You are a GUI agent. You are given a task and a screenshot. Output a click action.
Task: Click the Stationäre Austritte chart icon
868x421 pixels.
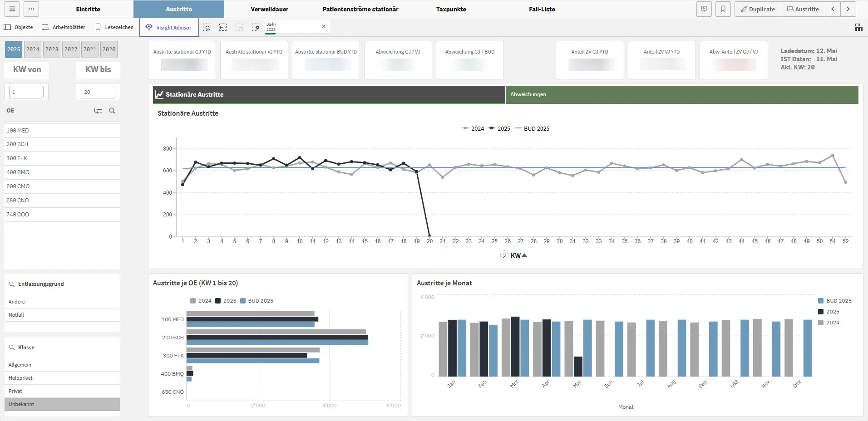pyautogui.click(x=159, y=94)
